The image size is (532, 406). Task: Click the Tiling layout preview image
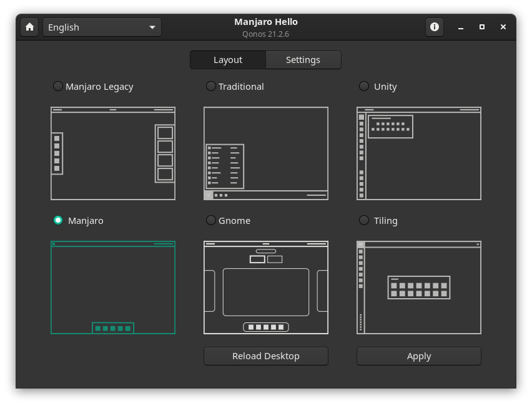pos(419,288)
